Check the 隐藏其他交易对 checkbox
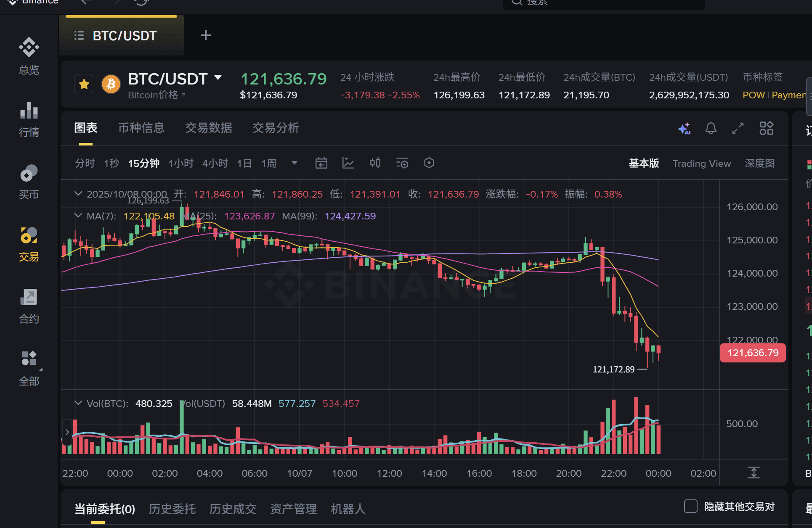 (690, 506)
